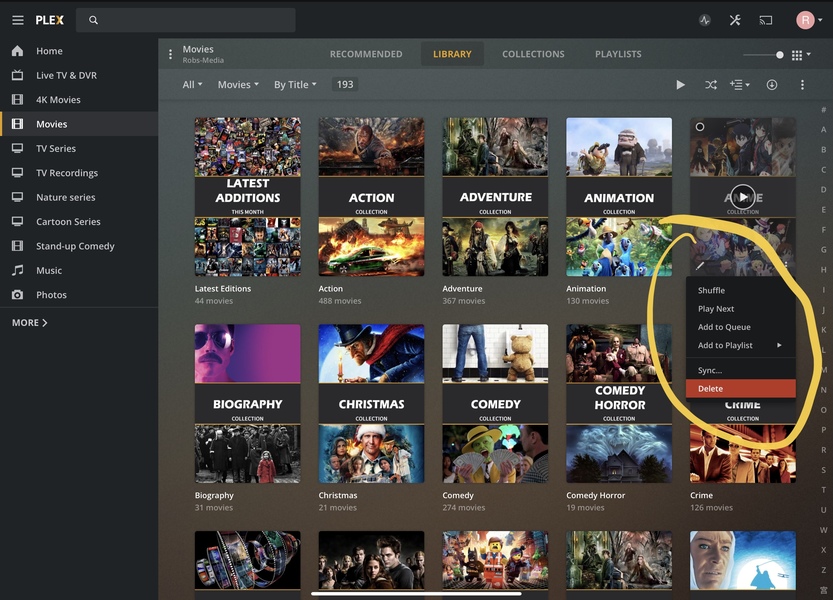Open add to playlist toolbar dropdown
The width and height of the screenshot is (833, 600).
point(740,84)
